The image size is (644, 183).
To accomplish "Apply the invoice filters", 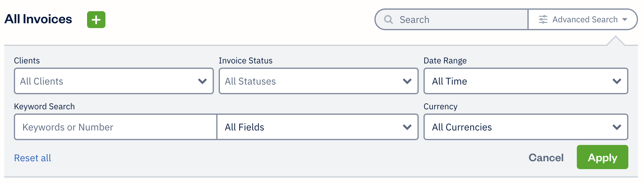I will [602, 157].
